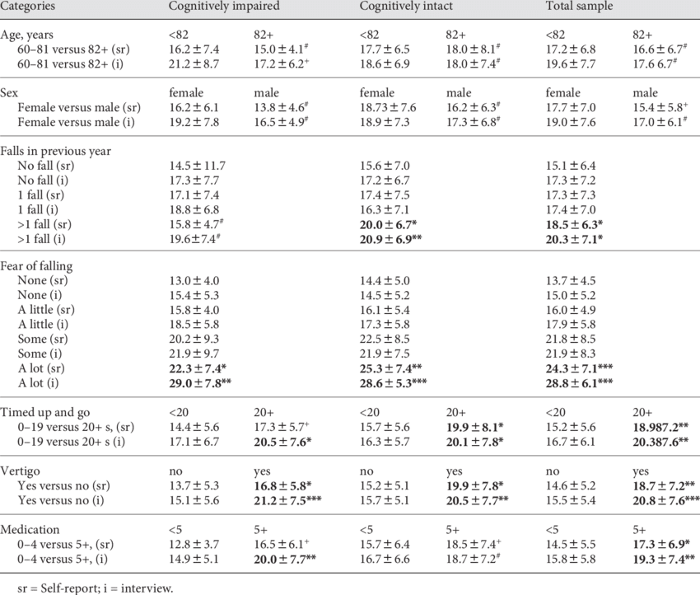
Task: Click the 'Female versus male (sr)' row label
Action: [79, 108]
